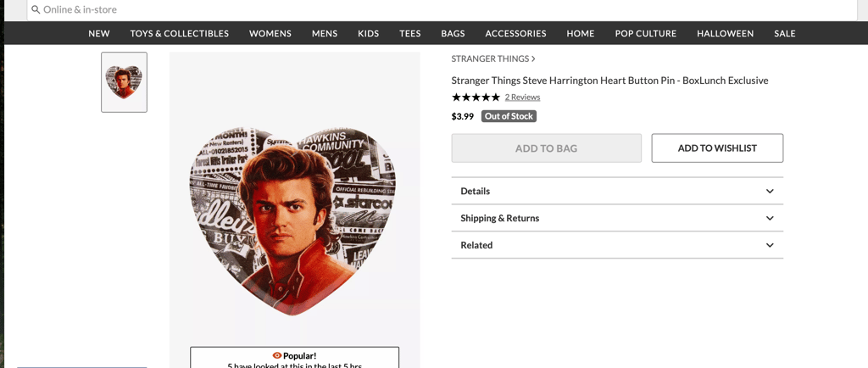The width and height of the screenshot is (868, 368).
Task: Click the eye icon beside Popular!
Action: click(277, 355)
